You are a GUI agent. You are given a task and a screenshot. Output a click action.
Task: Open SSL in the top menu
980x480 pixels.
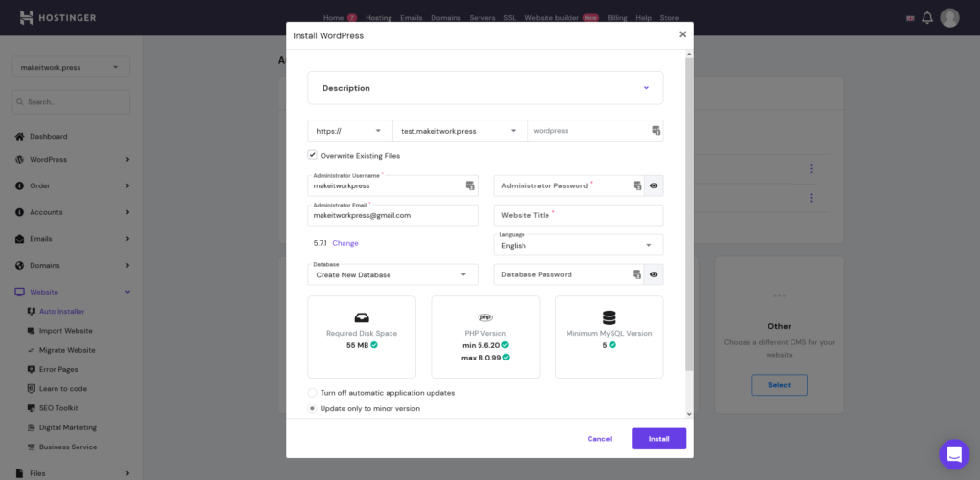[510, 18]
